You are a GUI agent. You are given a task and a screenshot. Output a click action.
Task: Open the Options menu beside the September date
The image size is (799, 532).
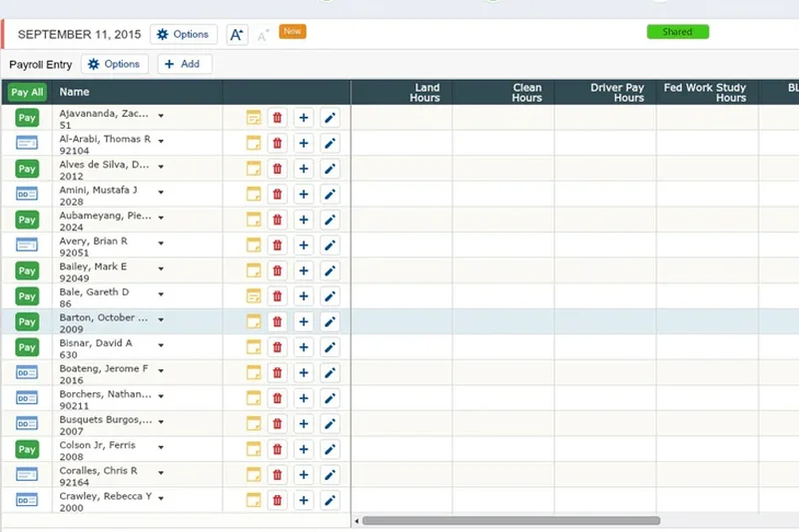[x=184, y=34]
